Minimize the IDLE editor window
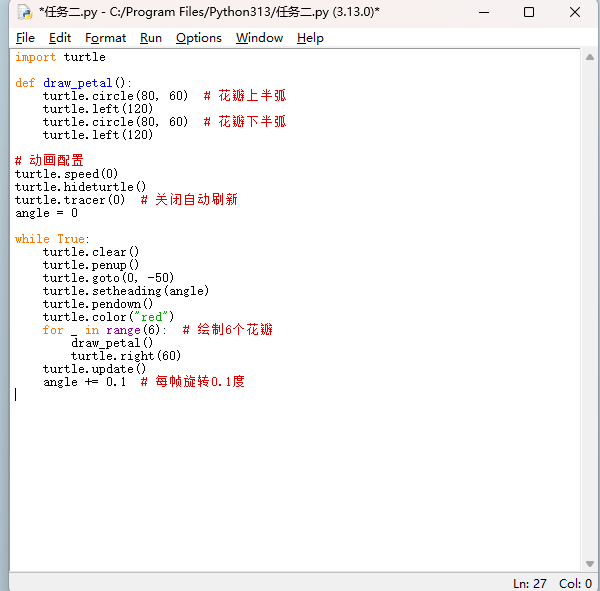This screenshot has height=591, width=600. pos(484,12)
